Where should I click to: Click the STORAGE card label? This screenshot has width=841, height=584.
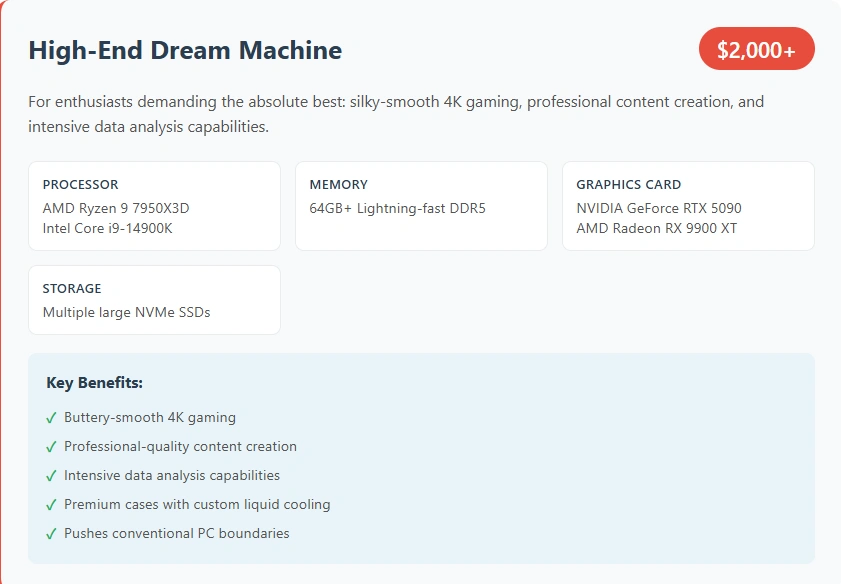(72, 289)
